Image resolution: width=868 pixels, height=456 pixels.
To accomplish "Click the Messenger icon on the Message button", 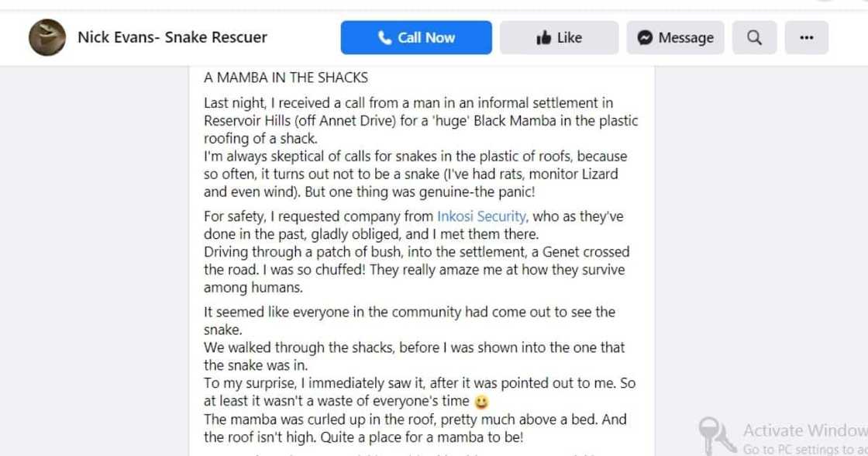I will [645, 36].
